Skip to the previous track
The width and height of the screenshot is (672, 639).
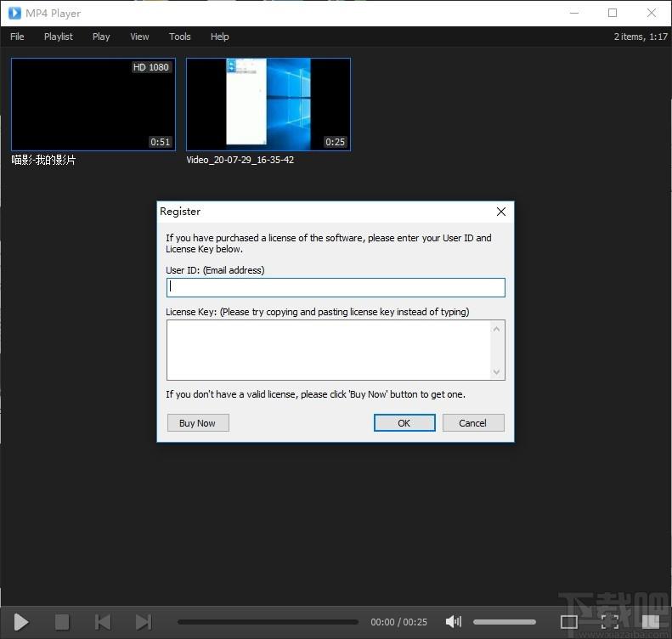103,622
